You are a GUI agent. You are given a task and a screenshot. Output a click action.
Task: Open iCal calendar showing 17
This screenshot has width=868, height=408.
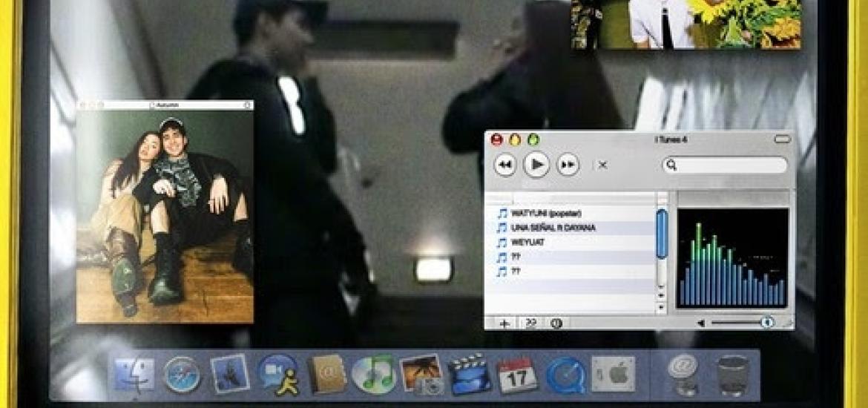[x=517, y=375]
